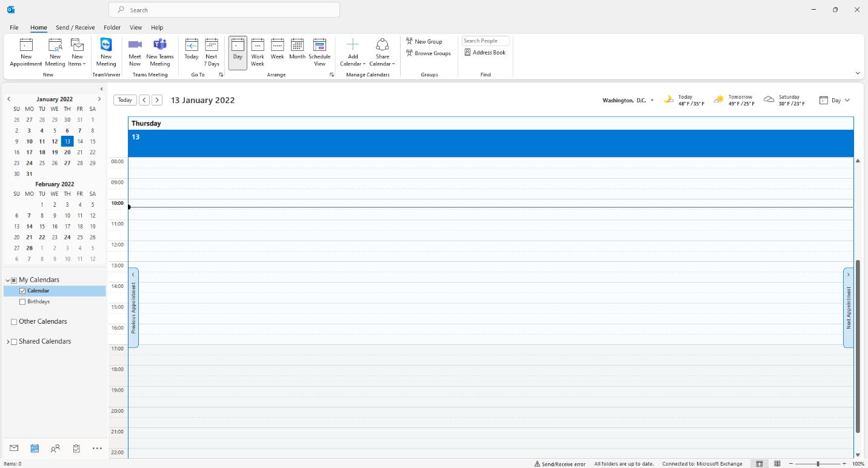Open the People icon in the navigation bar

[56, 449]
